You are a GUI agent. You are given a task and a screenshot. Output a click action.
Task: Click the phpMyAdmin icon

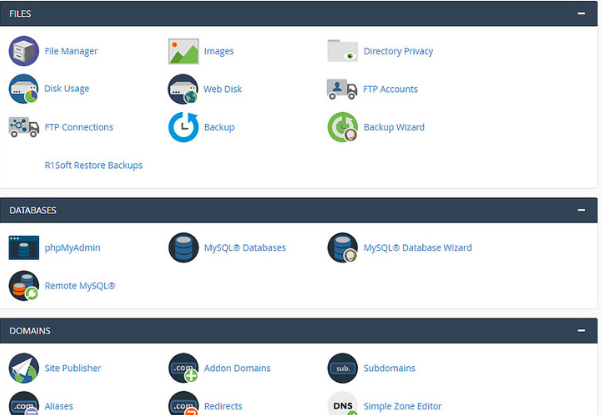pyautogui.click(x=24, y=248)
